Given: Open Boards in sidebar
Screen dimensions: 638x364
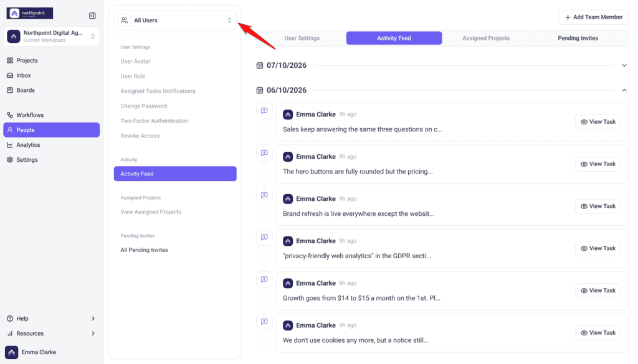Looking at the screenshot, I should pyautogui.click(x=51, y=90).
